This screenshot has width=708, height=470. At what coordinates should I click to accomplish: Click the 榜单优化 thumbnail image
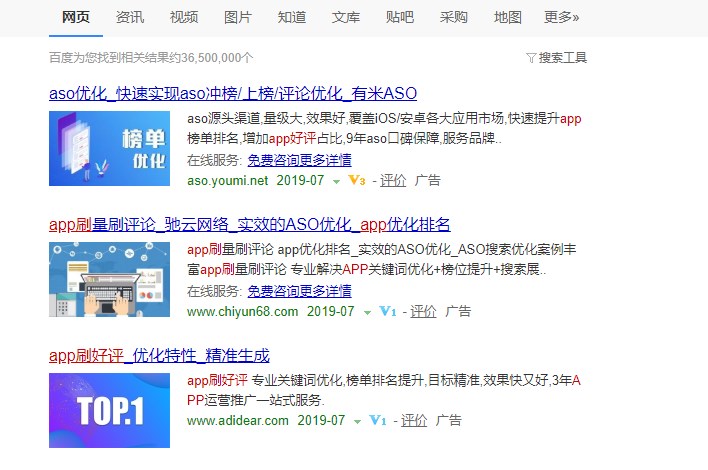coord(109,149)
